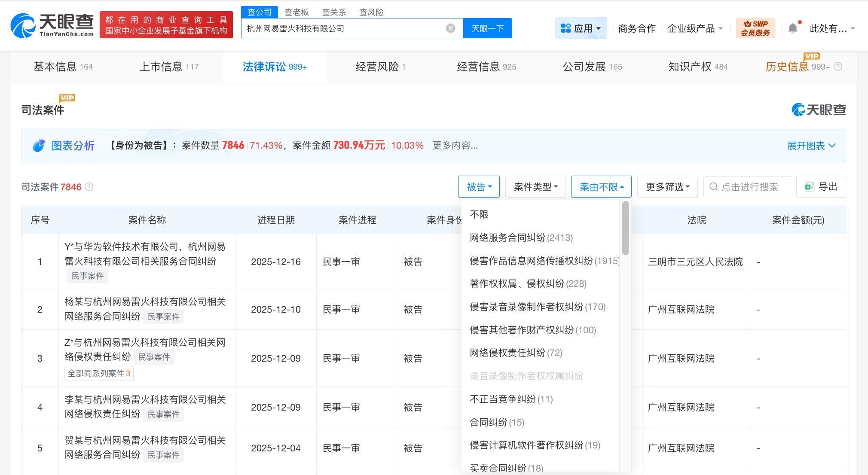Click the Excel export icon
868x475 pixels.
[809, 187]
